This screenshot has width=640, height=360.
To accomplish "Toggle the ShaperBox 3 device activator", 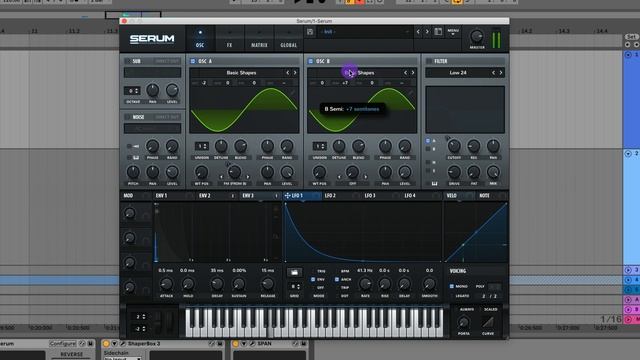I will click(106, 344).
